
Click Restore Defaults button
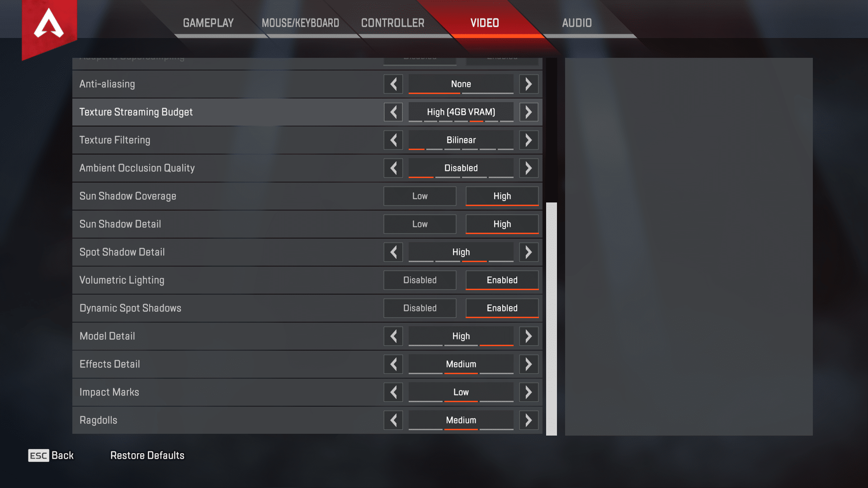click(x=146, y=455)
